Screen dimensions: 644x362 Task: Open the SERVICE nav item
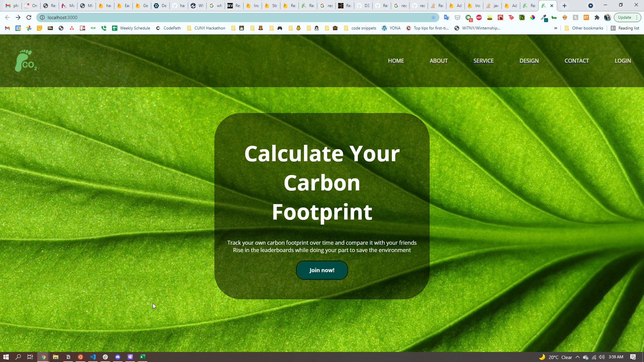[x=483, y=61]
